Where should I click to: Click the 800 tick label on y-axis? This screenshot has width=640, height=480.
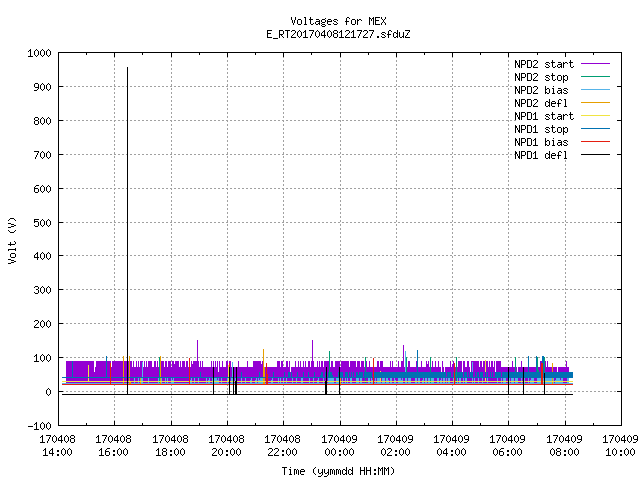(x=42, y=121)
